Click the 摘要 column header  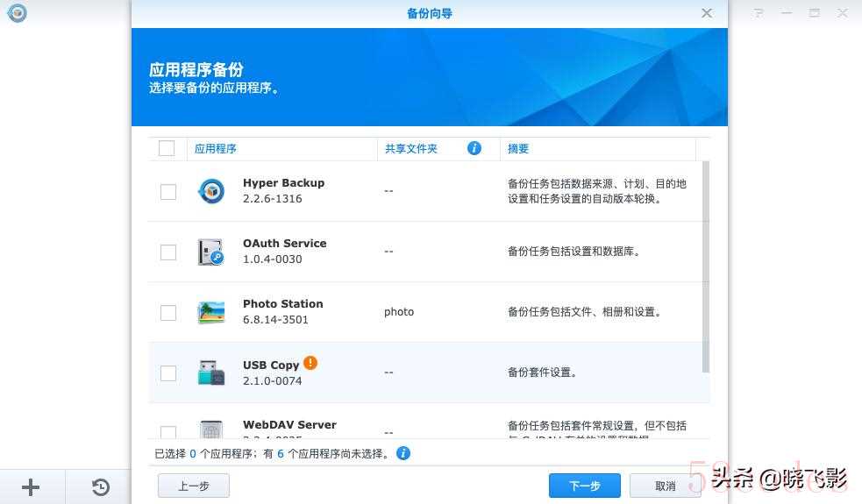[597, 149]
